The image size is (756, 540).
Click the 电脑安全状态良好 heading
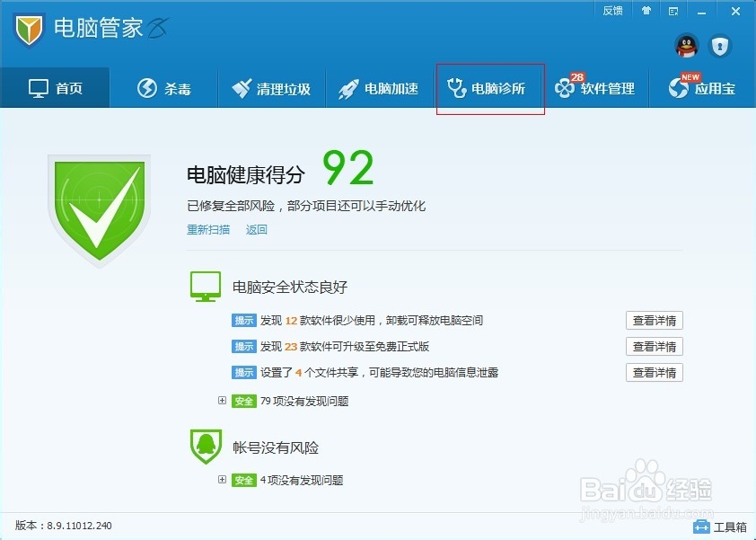pos(290,288)
